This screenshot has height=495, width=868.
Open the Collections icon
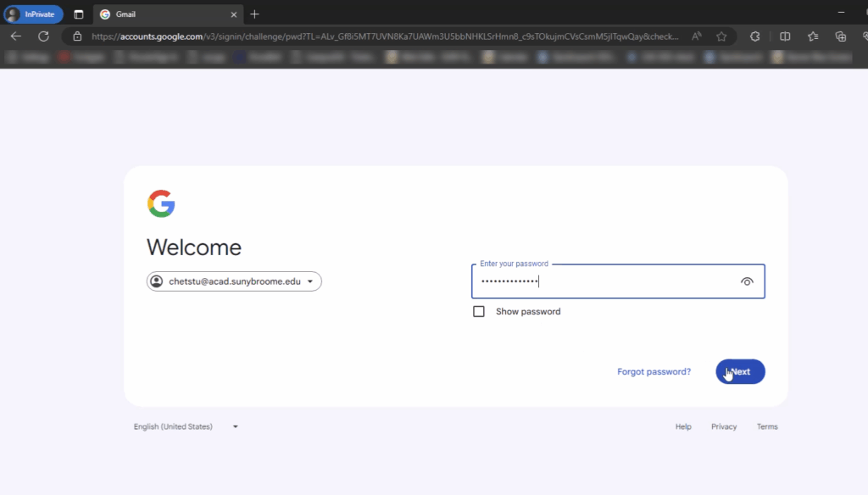[x=841, y=36]
